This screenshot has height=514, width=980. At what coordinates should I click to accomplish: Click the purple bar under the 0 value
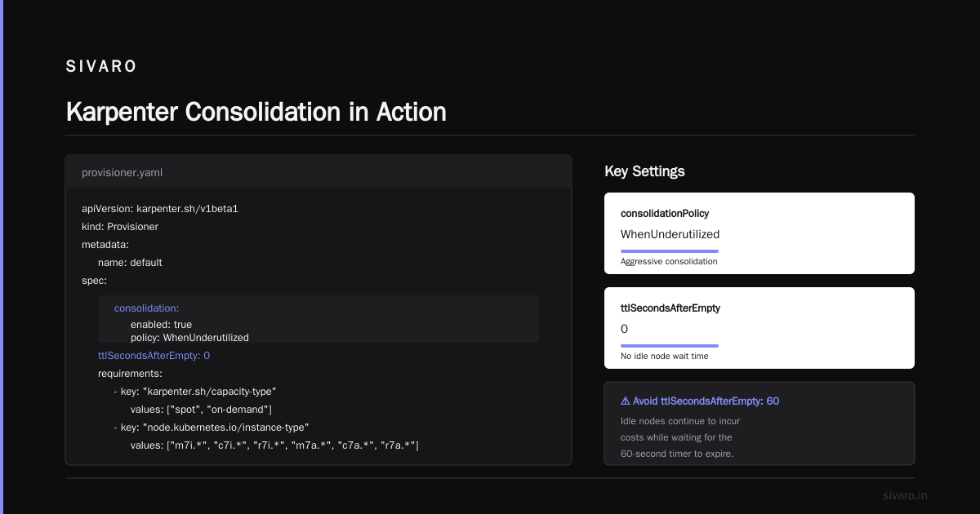(670, 346)
